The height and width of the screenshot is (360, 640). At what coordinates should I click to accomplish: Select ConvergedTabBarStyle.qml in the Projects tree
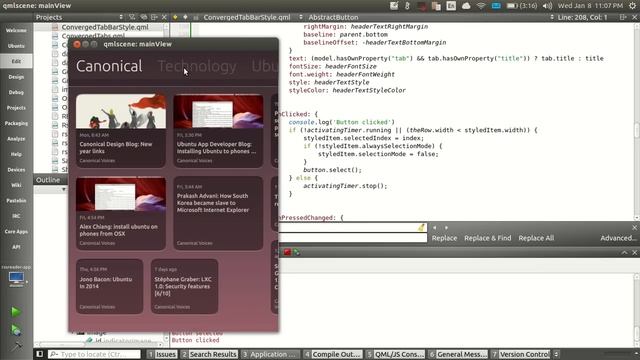105,27
